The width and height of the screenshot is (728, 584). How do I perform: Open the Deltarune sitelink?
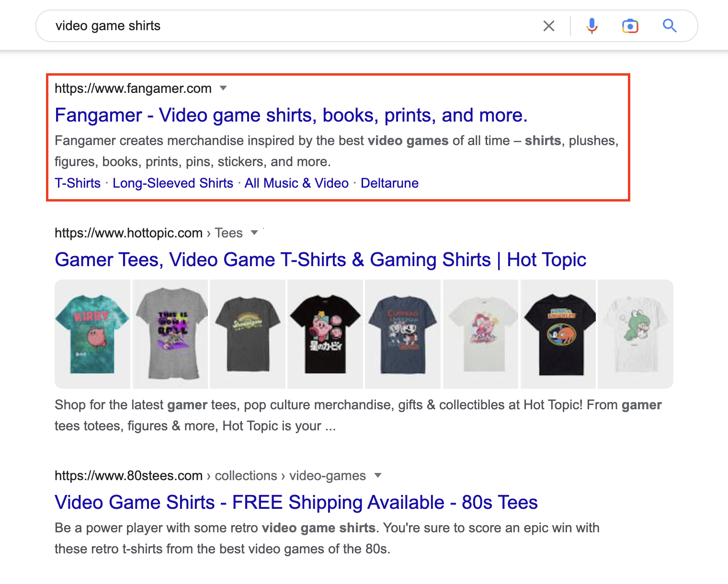389,183
